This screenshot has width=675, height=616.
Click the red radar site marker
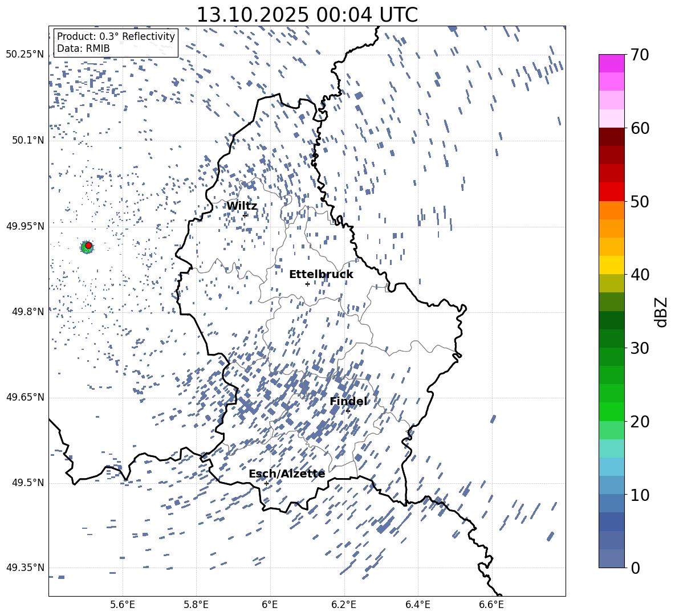[x=88, y=246]
